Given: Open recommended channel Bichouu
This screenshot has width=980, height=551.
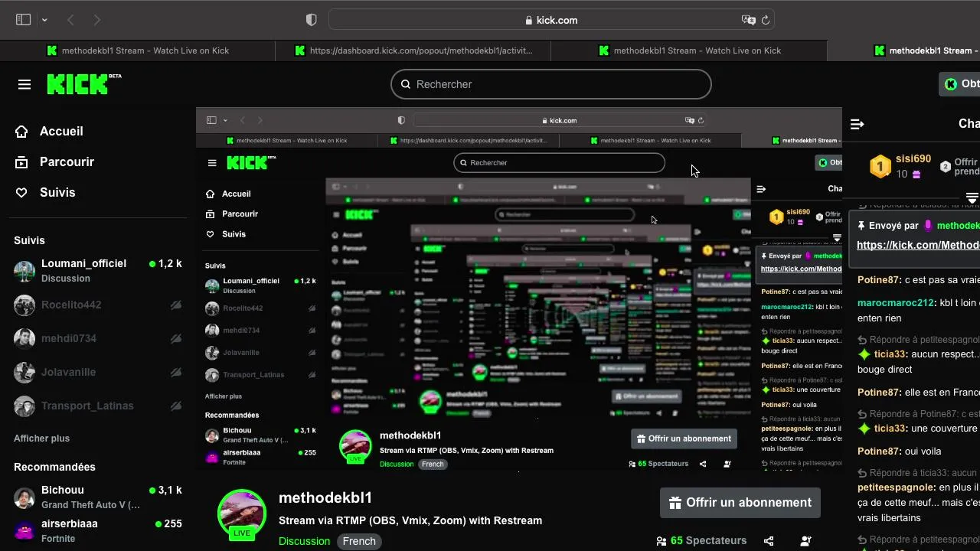Looking at the screenshot, I should [x=98, y=497].
